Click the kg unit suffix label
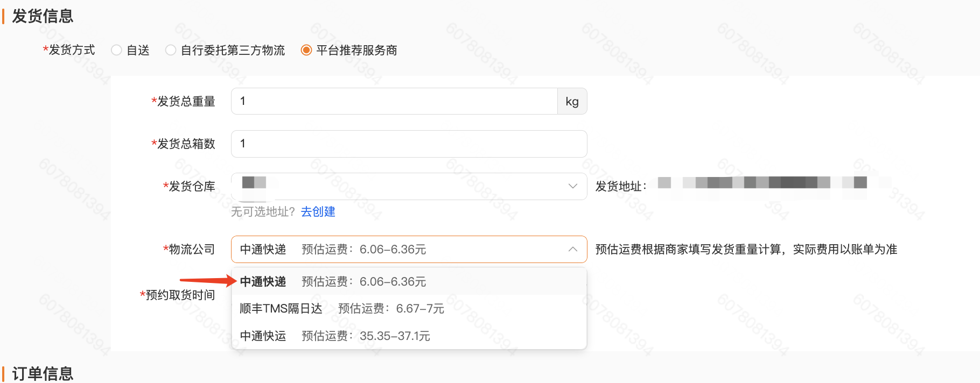Viewport: 980px width, 383px height. 572,101
